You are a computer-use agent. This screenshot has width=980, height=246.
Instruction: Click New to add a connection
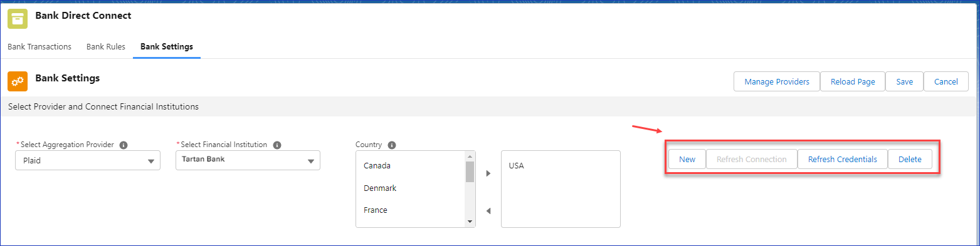(687, 159)
